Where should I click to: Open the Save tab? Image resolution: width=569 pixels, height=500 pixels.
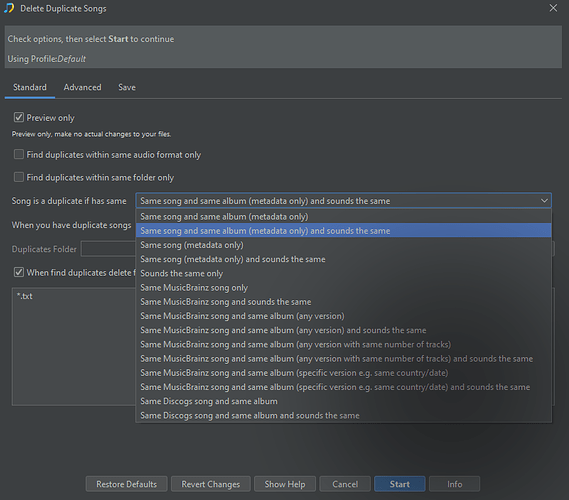[127, 87]
